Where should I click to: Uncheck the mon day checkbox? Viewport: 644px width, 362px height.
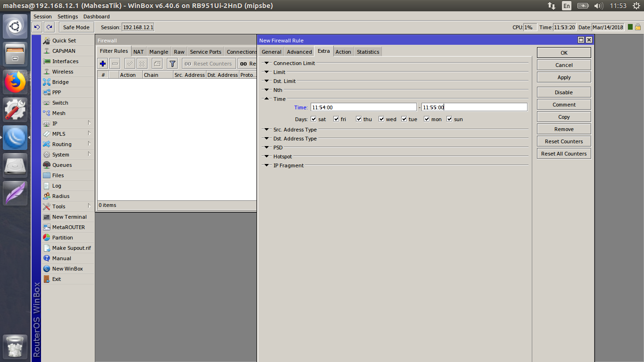point(427,119)
